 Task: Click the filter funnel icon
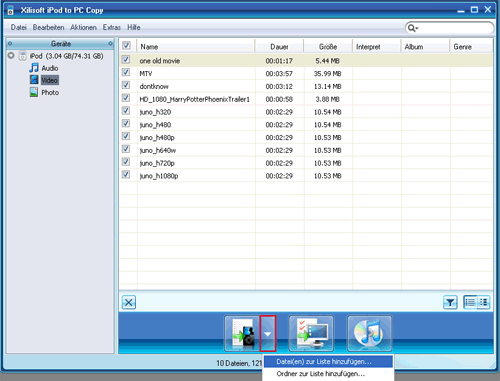coord(450,302)
